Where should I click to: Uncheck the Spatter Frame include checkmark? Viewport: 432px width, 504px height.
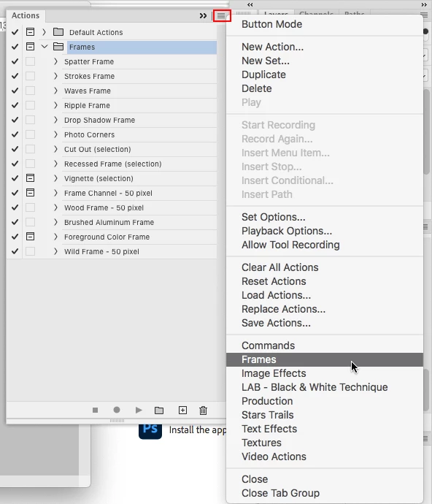15,61
